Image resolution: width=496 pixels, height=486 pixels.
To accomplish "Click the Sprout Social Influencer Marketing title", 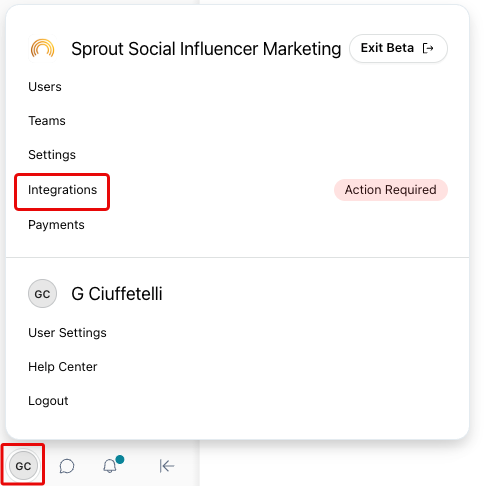I will tap(206, 49).
